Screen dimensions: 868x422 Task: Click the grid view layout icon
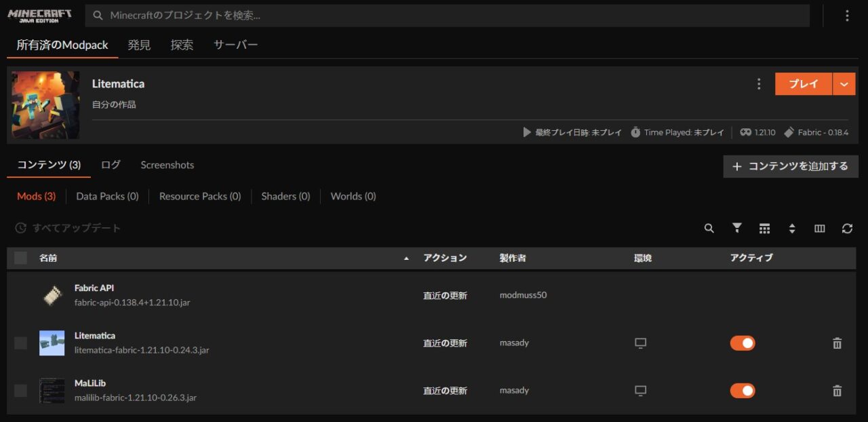[764, 229]
